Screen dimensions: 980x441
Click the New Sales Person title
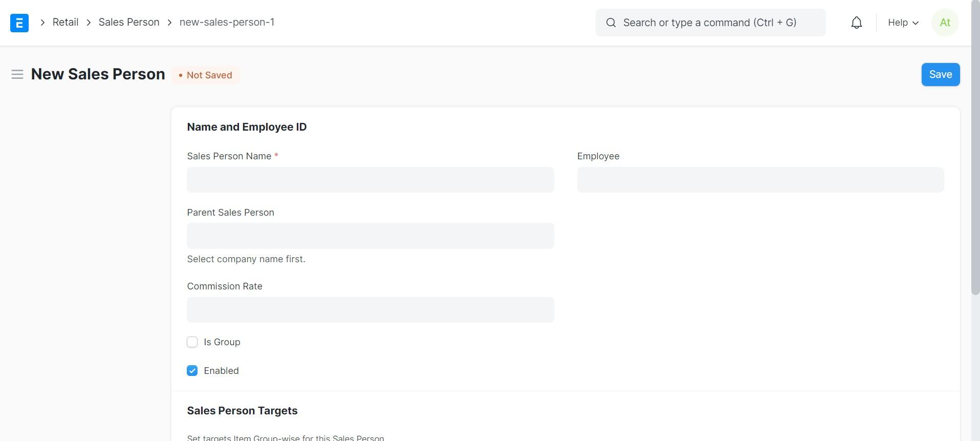click(x=98, y=74)
